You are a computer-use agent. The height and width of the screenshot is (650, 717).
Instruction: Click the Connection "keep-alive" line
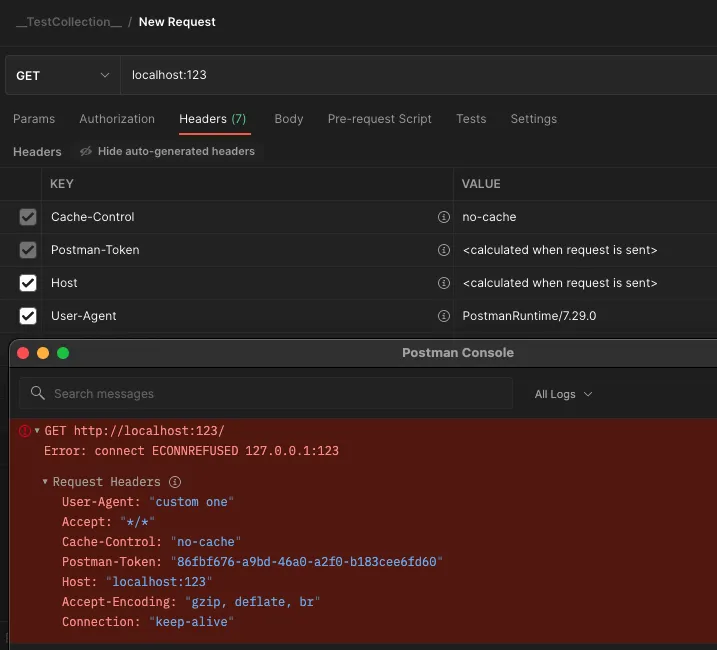click(148, 622)
